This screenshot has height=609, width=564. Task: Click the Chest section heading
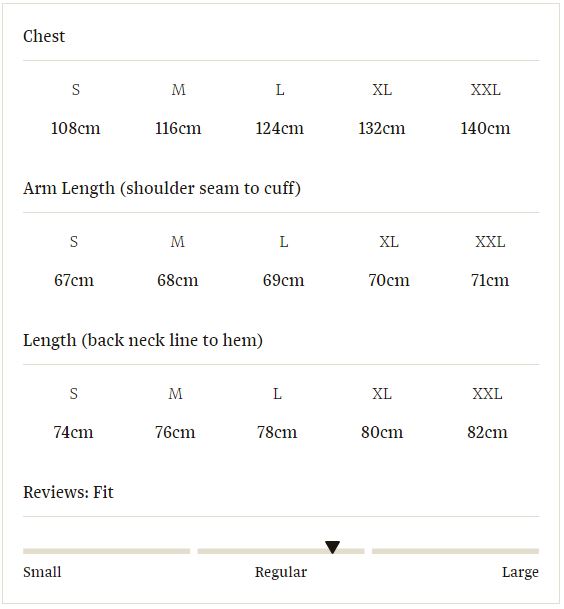44,36
